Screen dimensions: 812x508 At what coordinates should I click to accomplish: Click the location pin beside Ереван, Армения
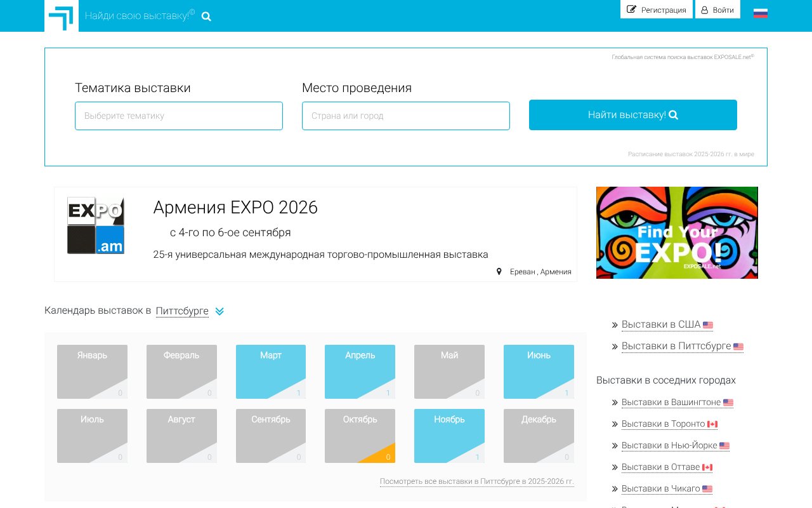(x=499, y=271)
